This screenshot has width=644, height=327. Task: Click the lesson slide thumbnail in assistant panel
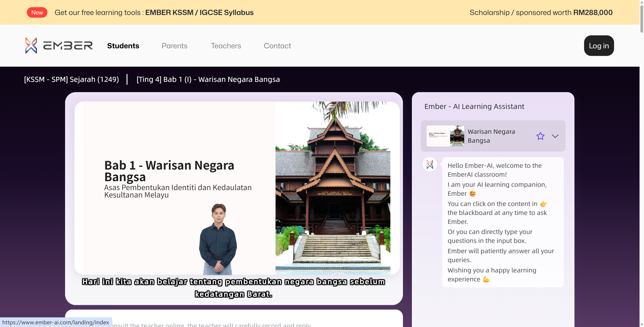tap(445, 136)
